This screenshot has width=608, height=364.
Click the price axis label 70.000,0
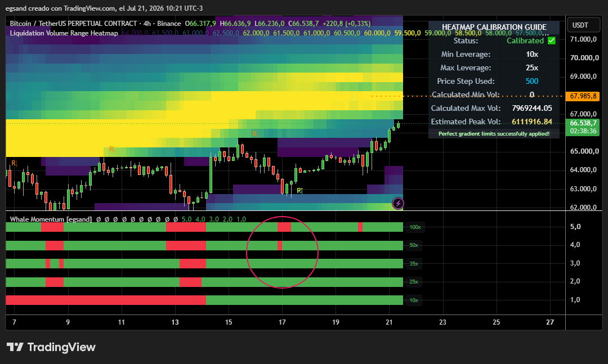tap(584, 58)
